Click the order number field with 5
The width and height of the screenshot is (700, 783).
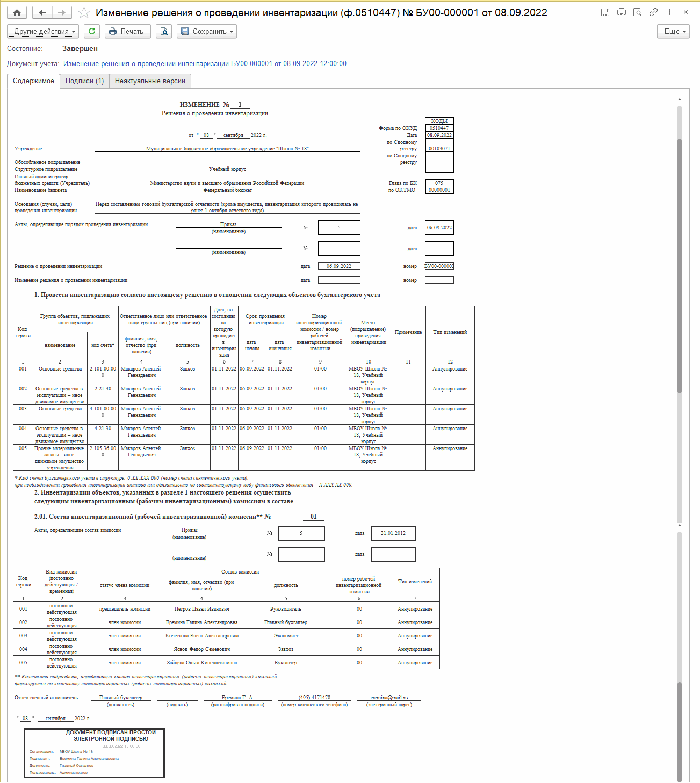(x=339, y=228)
